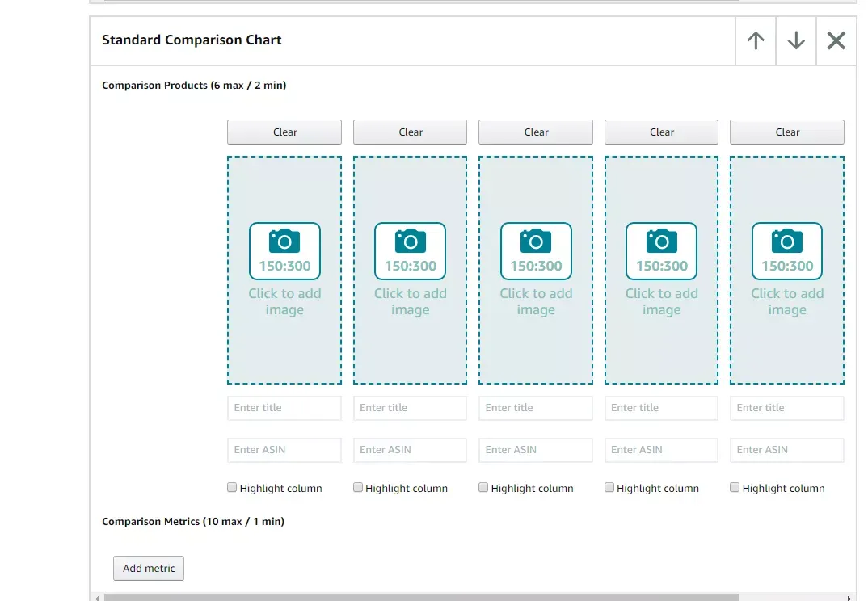Add image to the second product slot
Viewport: 868px width, 601px height.
[411, 270]
